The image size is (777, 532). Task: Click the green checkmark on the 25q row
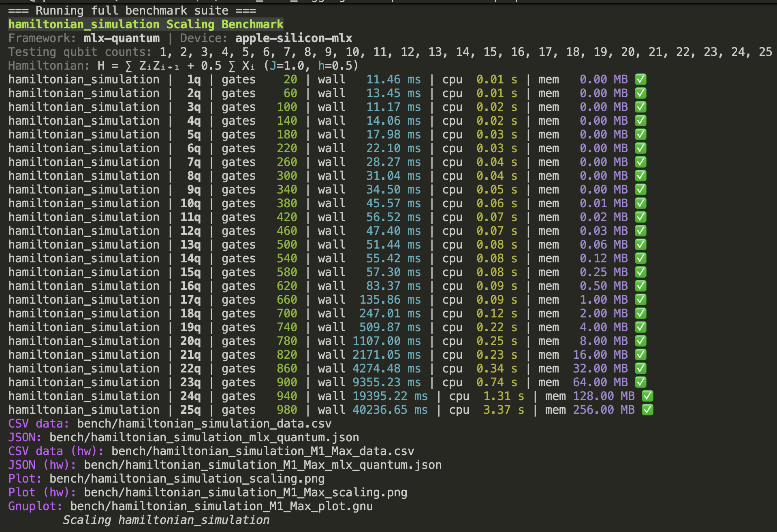[x=647, y=410]
